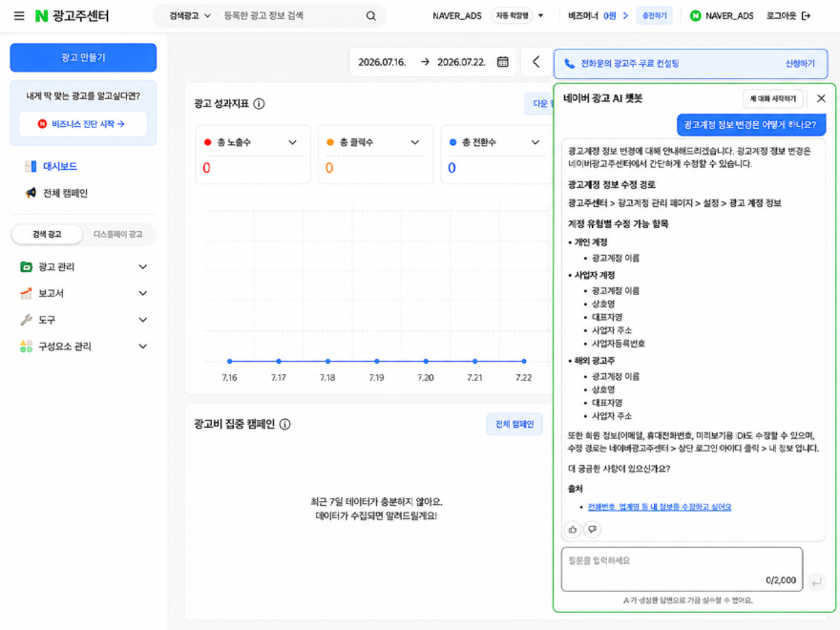Screen dimensions: 840x630
Task: Click the 전체 캠페인 megaphone icon
Action: pos(31,193)
